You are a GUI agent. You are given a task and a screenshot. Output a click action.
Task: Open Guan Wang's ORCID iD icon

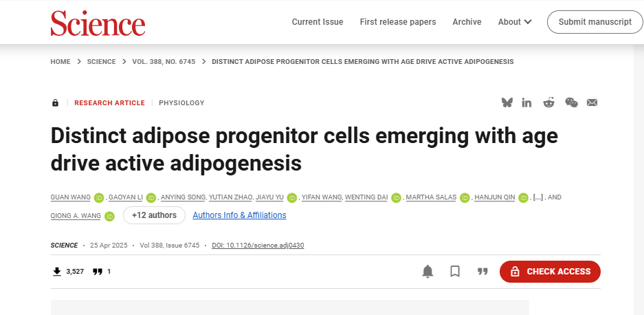(x=98, y=198)
